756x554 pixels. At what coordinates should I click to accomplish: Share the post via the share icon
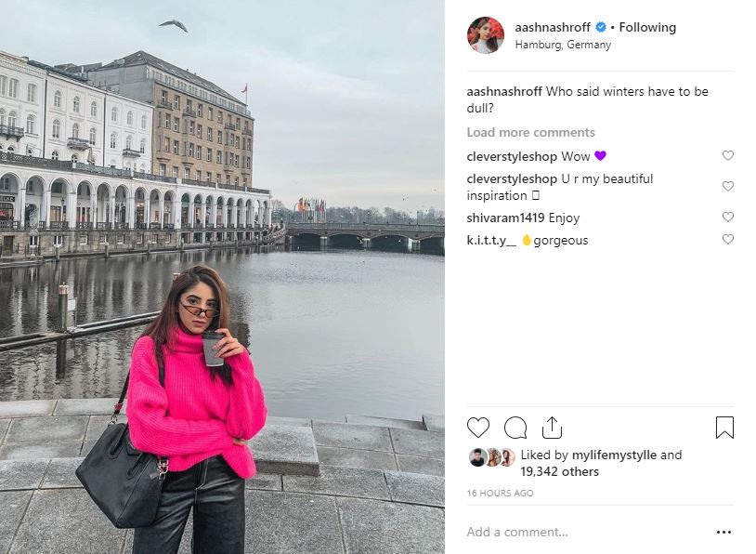tap(552, 428)
